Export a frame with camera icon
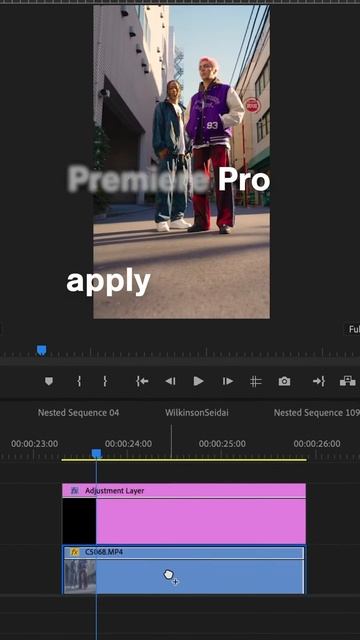The image size is (360, 640). pos(284,381)
